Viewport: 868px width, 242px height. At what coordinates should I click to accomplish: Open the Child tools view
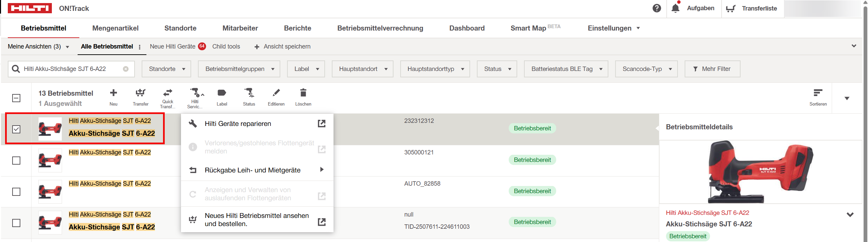tap(226, 46)
